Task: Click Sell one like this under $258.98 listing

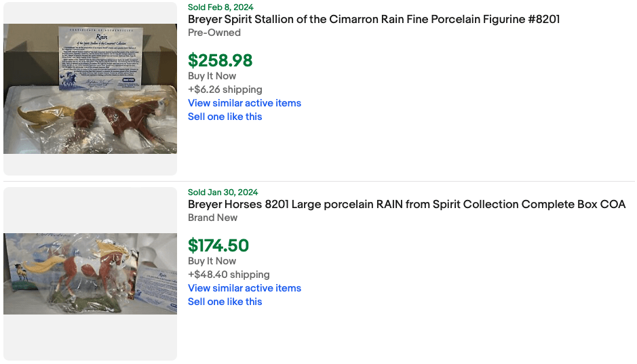Action: [x=225, y=117]
